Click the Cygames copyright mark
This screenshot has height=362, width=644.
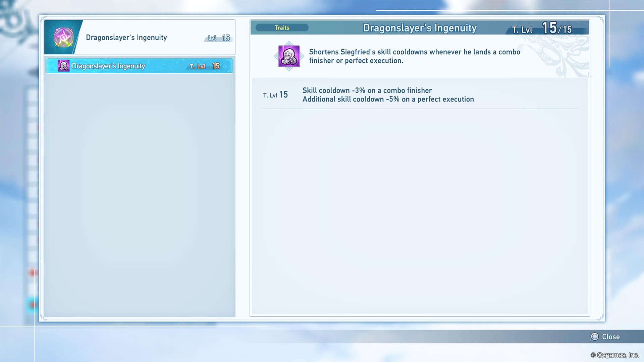(x=614, y=355)
